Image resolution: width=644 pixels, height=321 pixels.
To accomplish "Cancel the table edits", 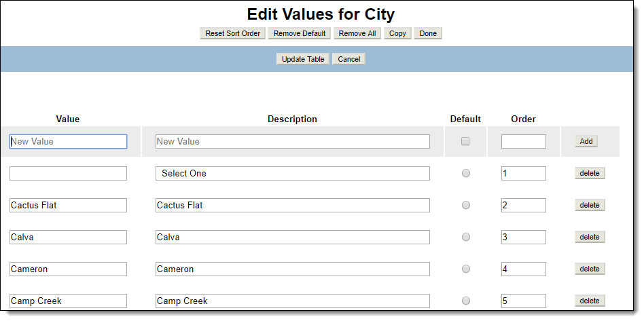I will pyautogui.click(x=349, y=59).
